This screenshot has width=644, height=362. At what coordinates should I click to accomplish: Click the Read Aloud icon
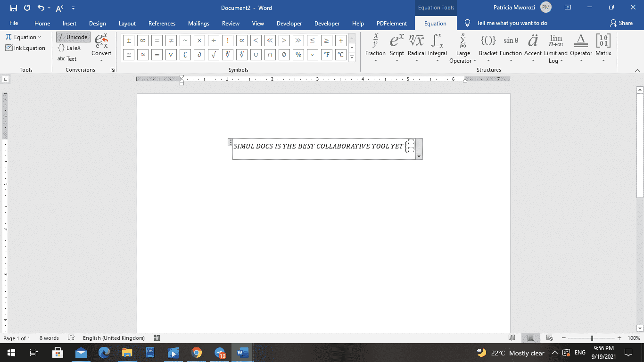59,8
